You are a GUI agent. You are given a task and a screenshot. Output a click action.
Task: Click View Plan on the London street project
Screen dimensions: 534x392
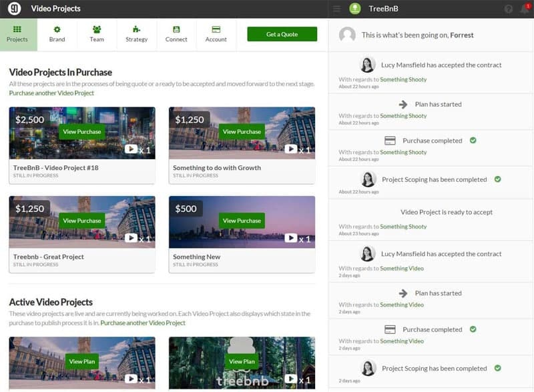[x=81, y=361]
